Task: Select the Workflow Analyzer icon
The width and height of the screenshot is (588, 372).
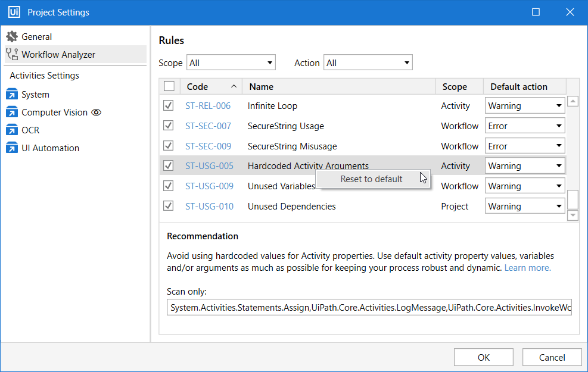Action: coord(12,55)
